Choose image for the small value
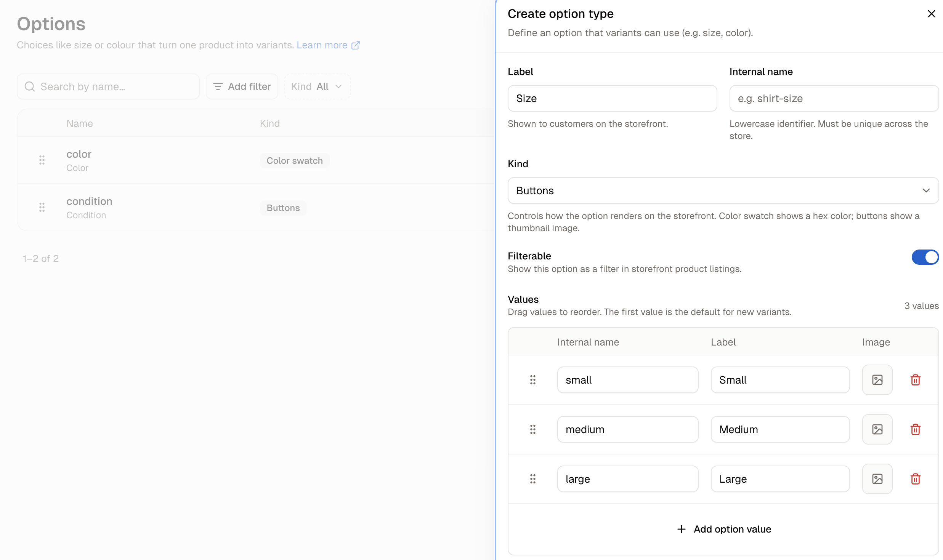Image resolution: width=943 pixels, height=560 pixels. [877, 380]
